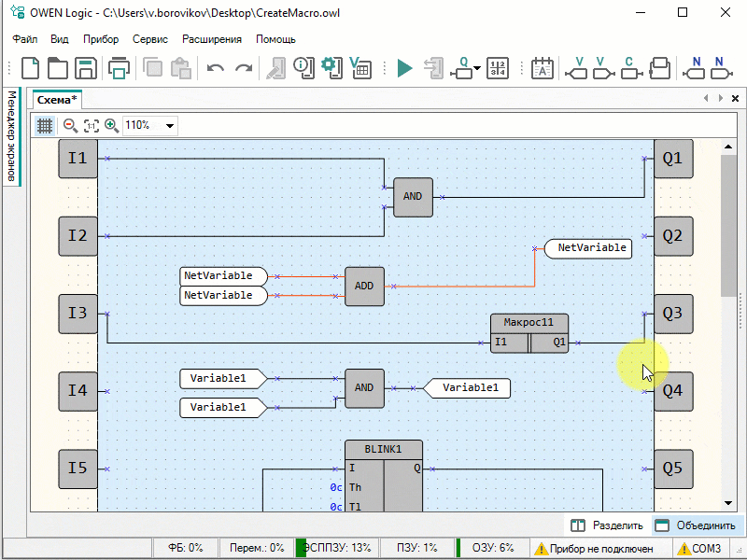Click the zoom out magnifier
This screenshot has height=560, width=747.
click(x=70, y=125)
